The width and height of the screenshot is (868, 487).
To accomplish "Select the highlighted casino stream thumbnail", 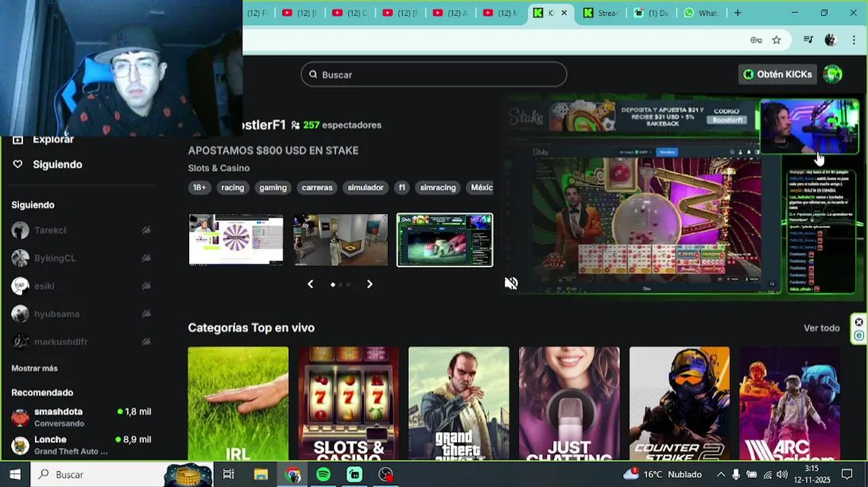I will 445,240.
